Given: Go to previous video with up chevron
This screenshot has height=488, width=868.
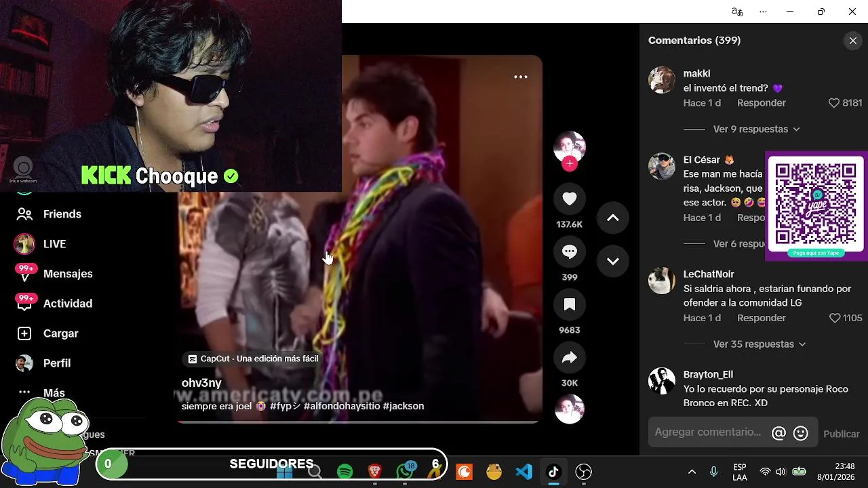Looking at the screenshot, I should pos(613,218).
